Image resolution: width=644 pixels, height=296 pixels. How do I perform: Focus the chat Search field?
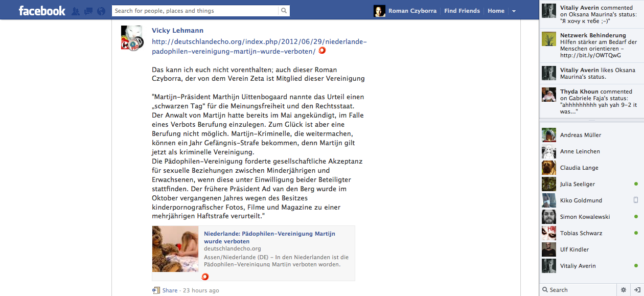(x=581, y=290)
